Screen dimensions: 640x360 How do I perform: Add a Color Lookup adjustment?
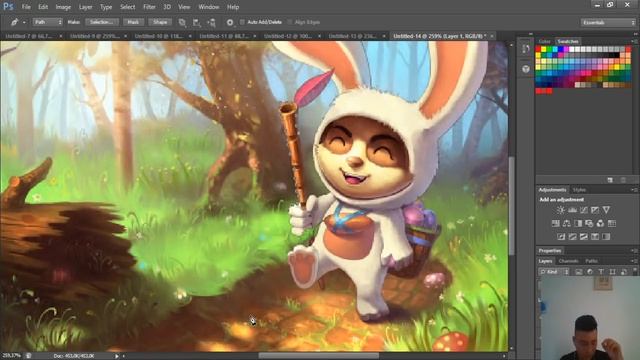[x=611, y=223]
